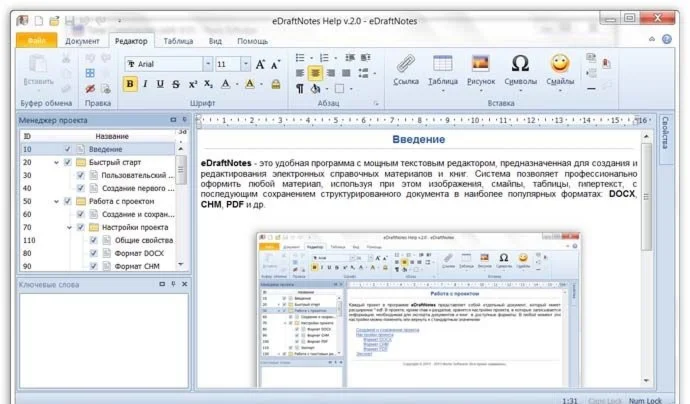Open the paragraph borders dropdown arrow

[x=351, y=89]
